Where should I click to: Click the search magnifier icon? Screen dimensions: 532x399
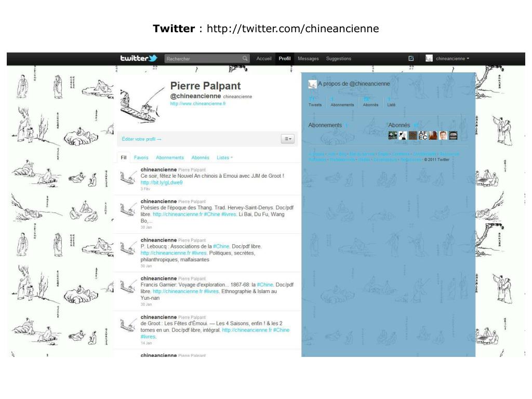[245, 59]
